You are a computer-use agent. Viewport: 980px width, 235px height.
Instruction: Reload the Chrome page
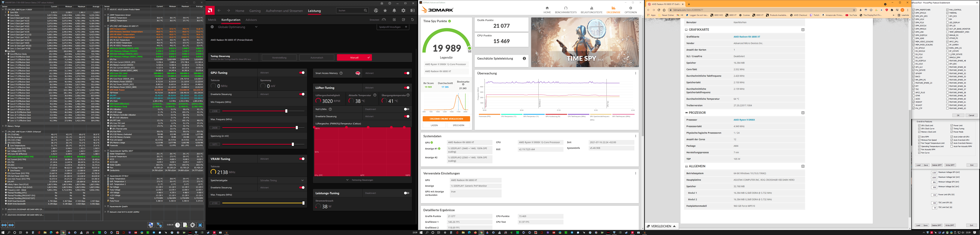coord(659,10)
